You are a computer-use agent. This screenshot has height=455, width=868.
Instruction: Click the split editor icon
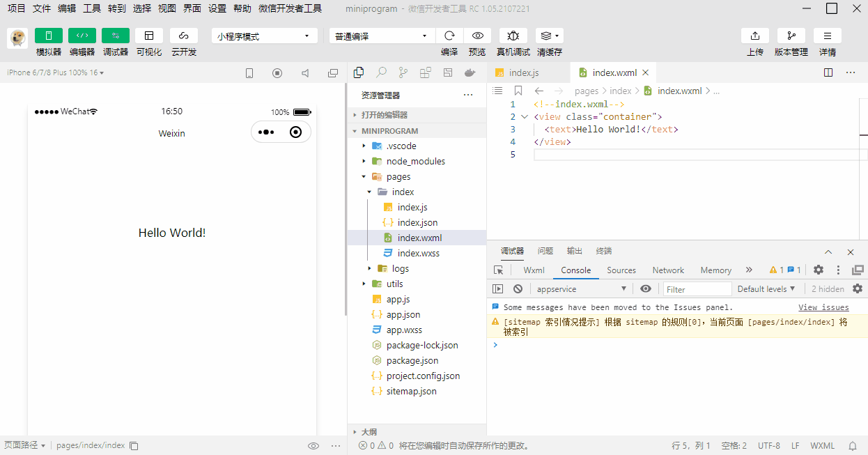click(828, 72)
